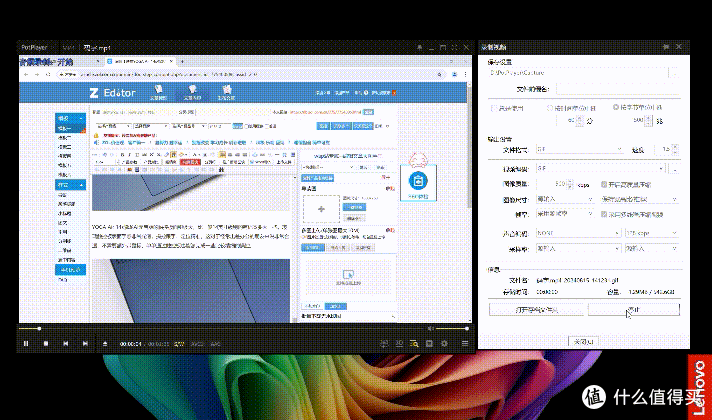Screen dimensions: 712x420
Task: Click the hardware decoding indicator before AVC
Action: click(x=179, y=344)
